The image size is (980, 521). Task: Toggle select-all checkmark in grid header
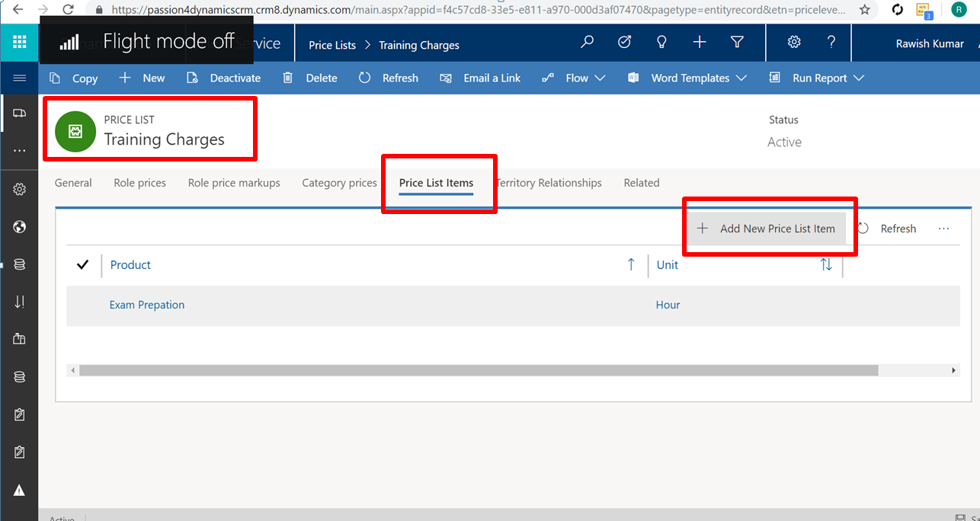click(84, 264)
